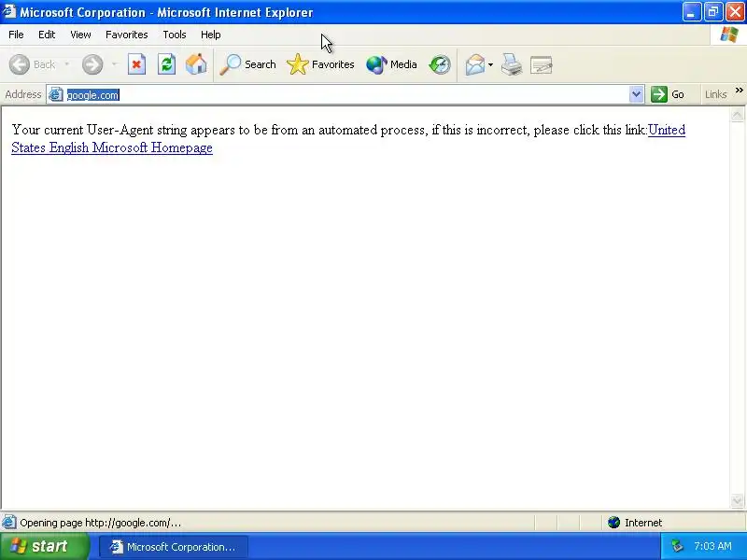Click the google.com address field
The image size is (747, 560).
[347, 95]
